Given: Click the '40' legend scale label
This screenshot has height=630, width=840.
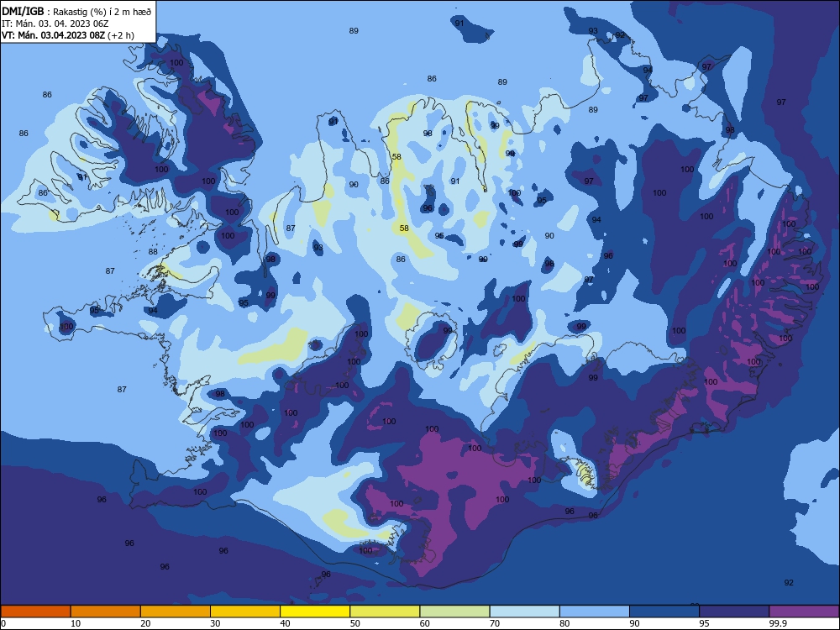Looking at the screenshot, I should click(x=285, y=623).
